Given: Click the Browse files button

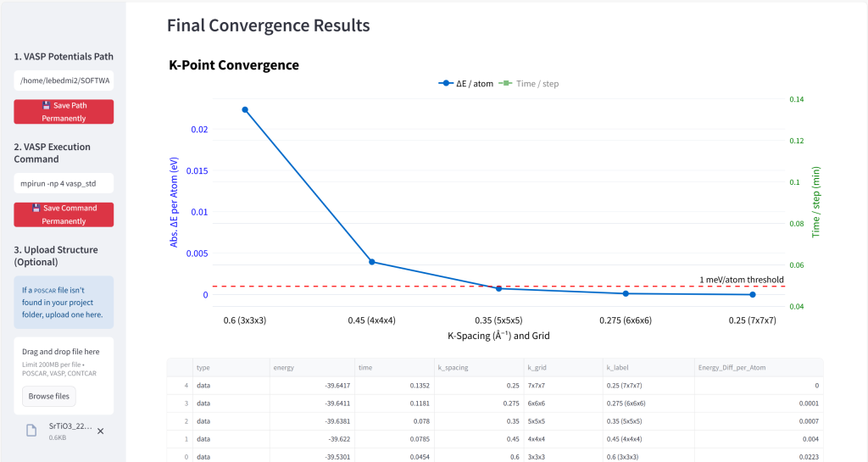Looking at the screenshot, I should [x=48, y=396].
